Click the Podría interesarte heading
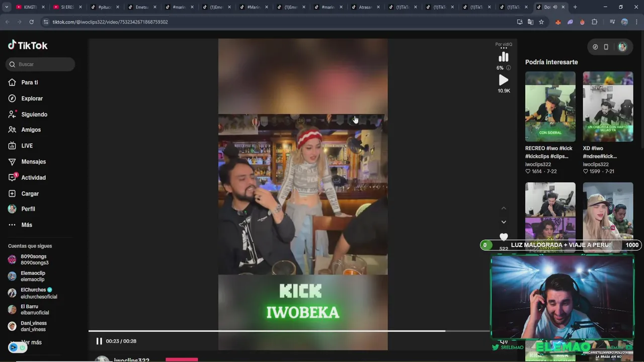 pos(551,62)
